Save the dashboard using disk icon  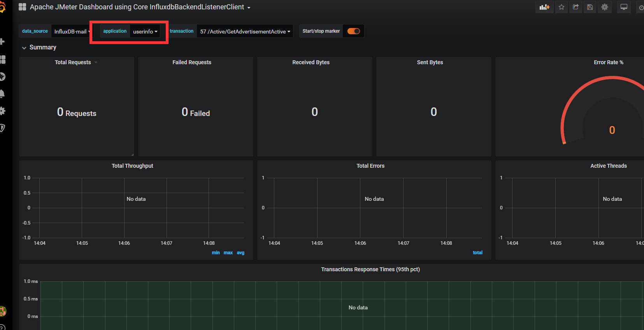590,7
